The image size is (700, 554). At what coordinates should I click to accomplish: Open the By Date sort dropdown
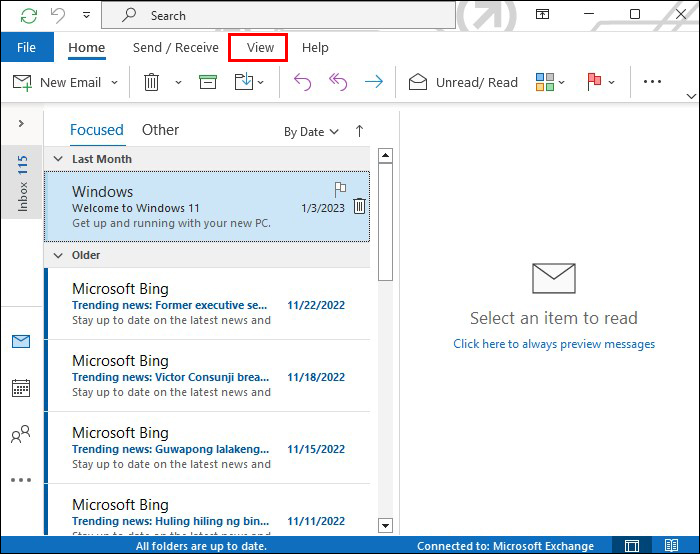point(312,132)
